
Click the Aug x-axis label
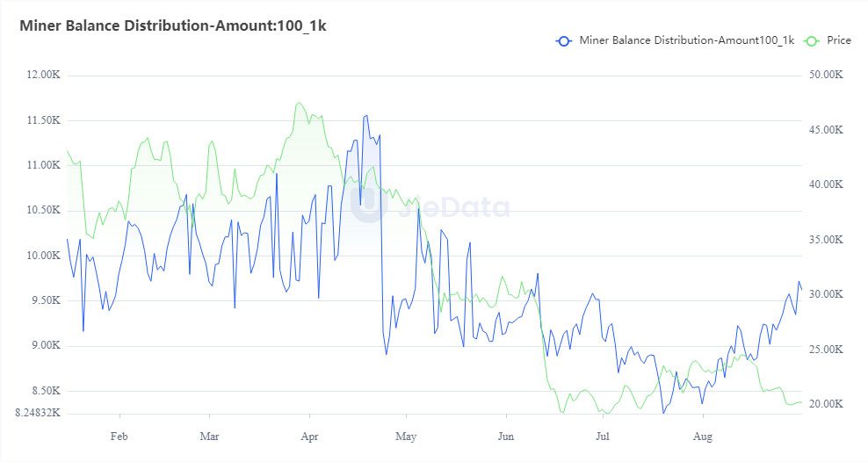click(x=703, y=437)
